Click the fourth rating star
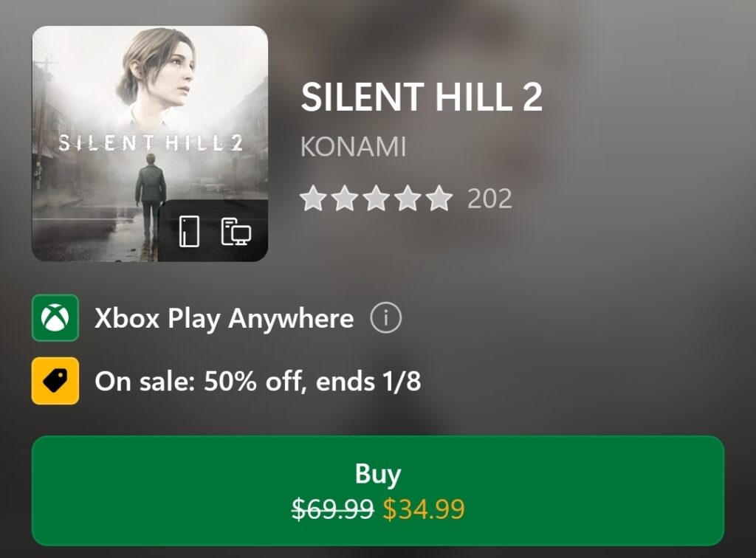756x558 pixels. (407, 199)
